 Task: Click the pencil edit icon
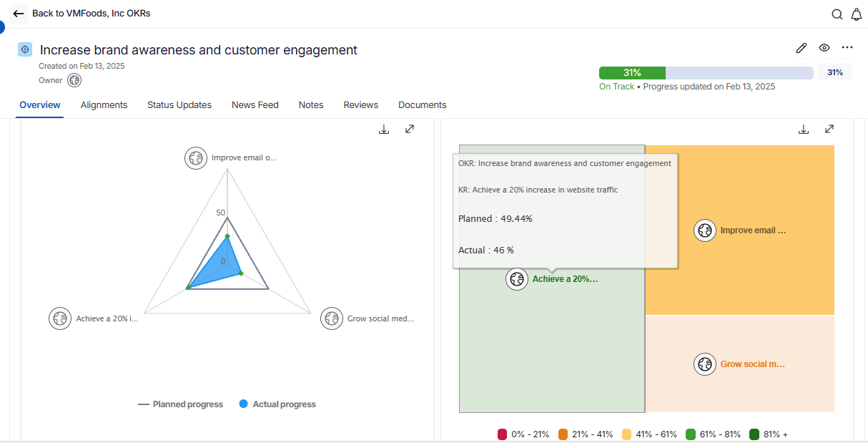[x=802, y=48]
